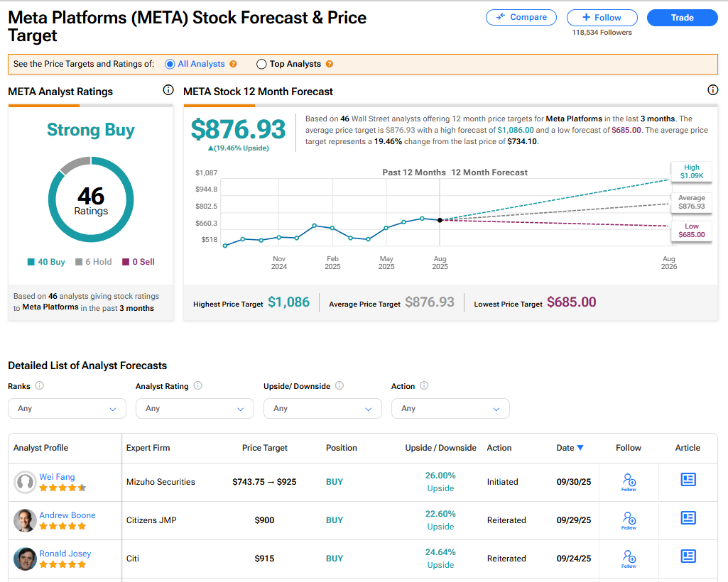Screen dimensions: 728x582
Task: Click info icon beside 12 Month Forecast
Action: [x=713, y=90]
